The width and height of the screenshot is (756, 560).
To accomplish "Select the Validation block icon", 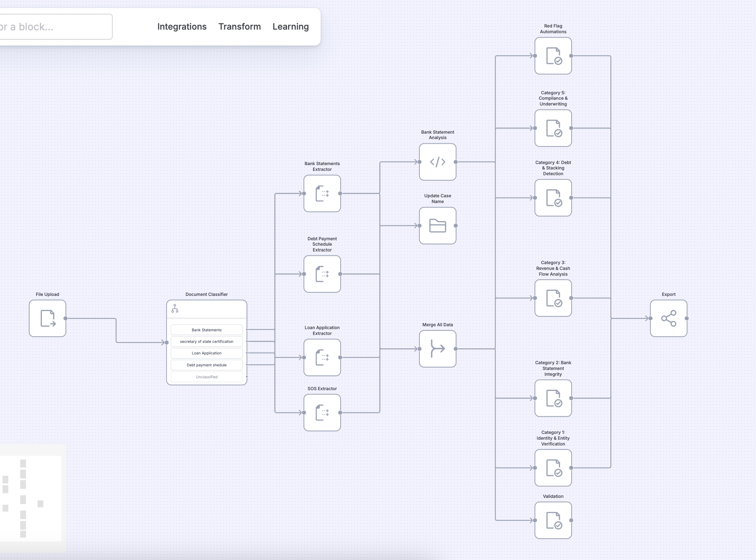I will (553, 520).
